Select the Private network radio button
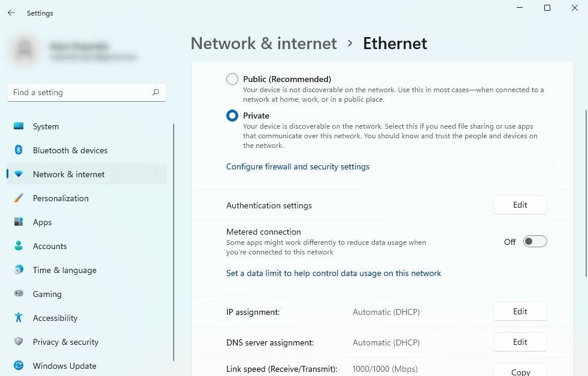The height and width of the screenshot is (376, 588). pyautogui.click(x=232, y=116)
